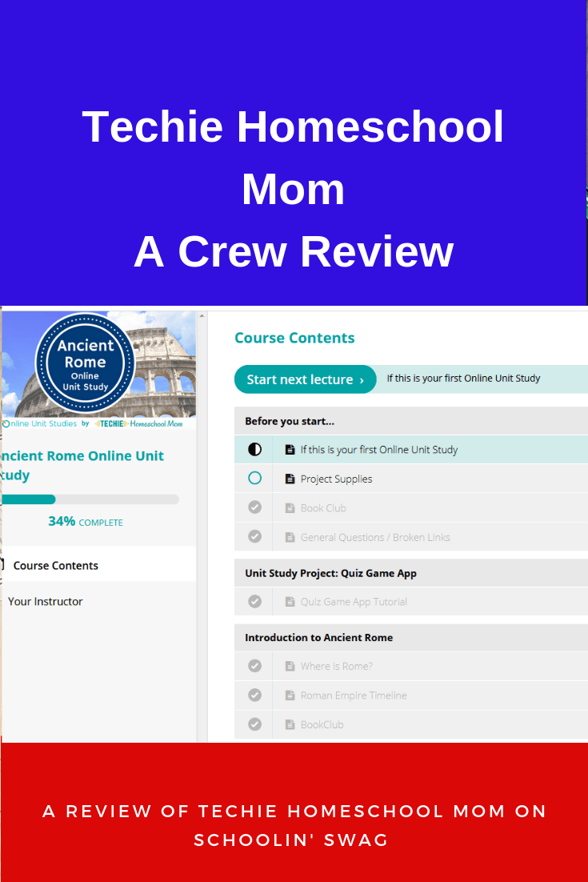Click the document icon beside Project Supplies

point(290,479)
